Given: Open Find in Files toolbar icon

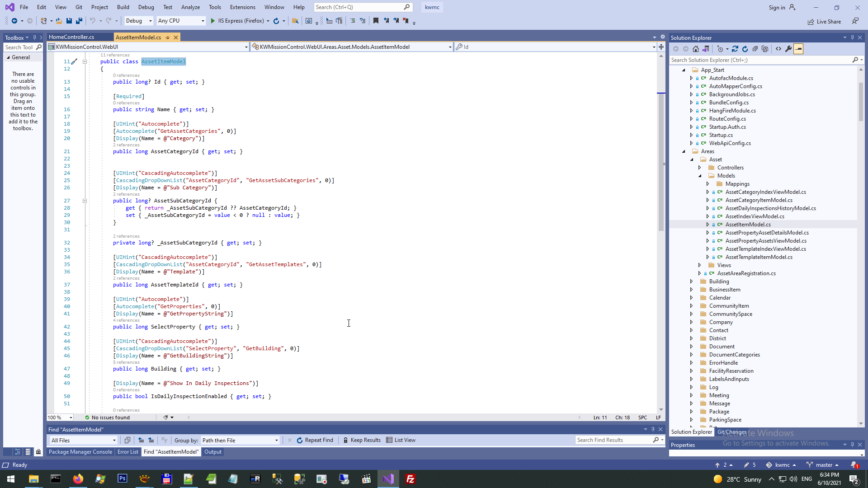Looking at the screenshot, I should coord(295,21).
